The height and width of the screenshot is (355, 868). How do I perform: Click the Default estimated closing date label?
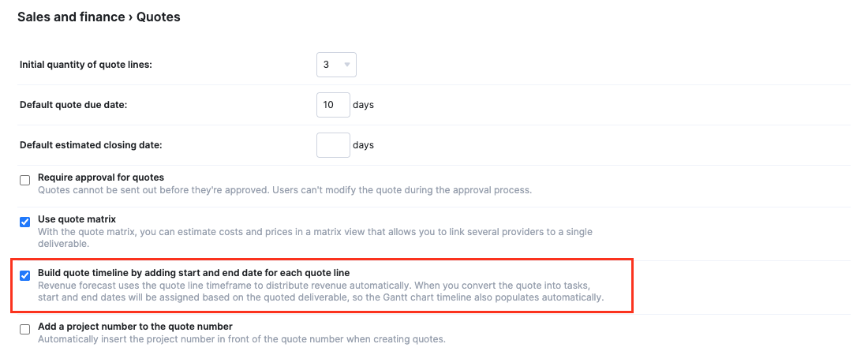(x=92, y=145)
